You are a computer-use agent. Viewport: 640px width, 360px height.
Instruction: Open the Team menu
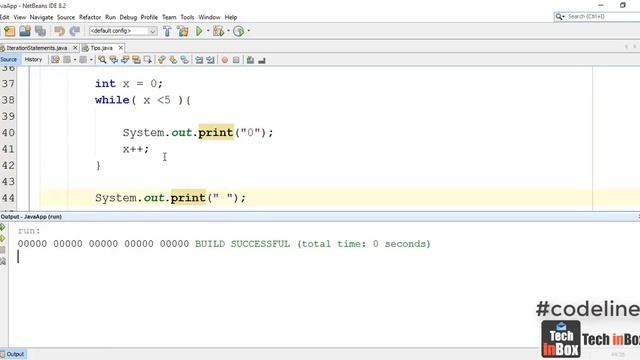click(169, 17)
